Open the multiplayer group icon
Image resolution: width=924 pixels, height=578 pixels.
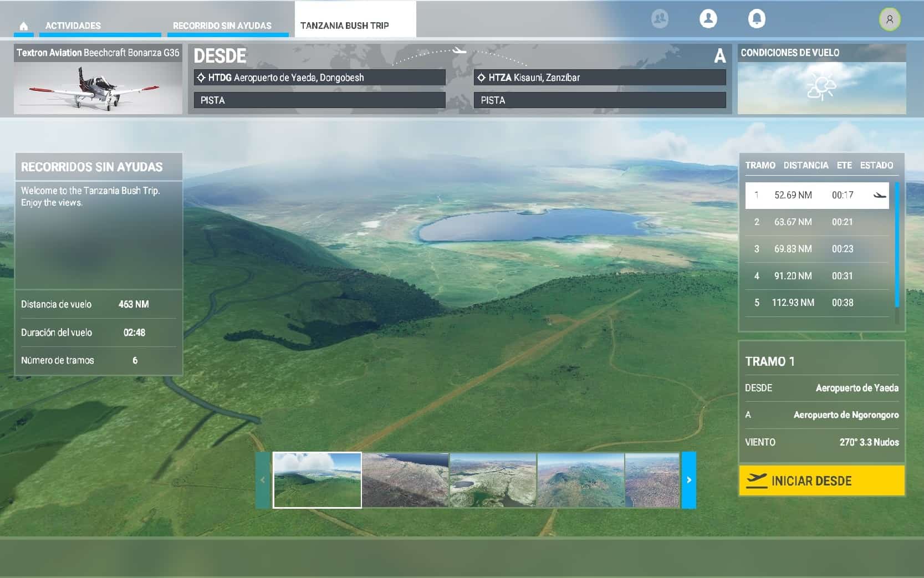point(660,19)
